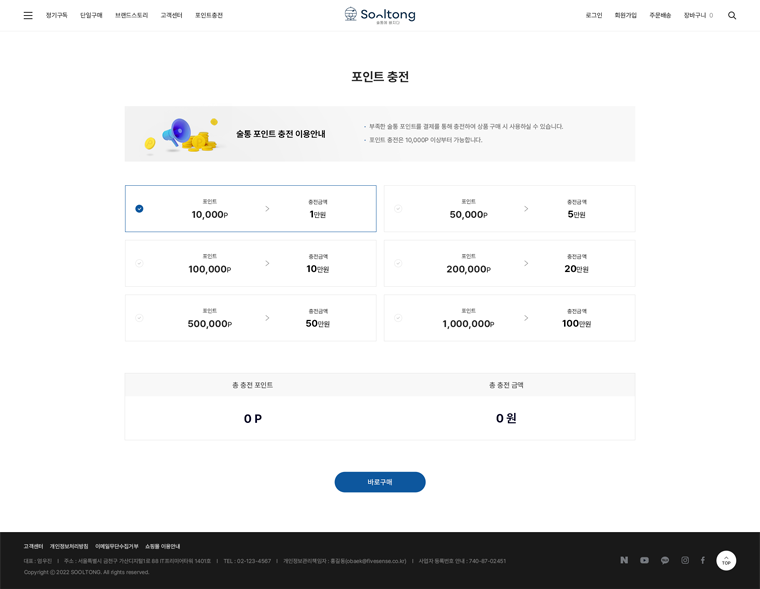Open the 포인트충전 menu
This screenshot has width=760, height=589.
209,16
